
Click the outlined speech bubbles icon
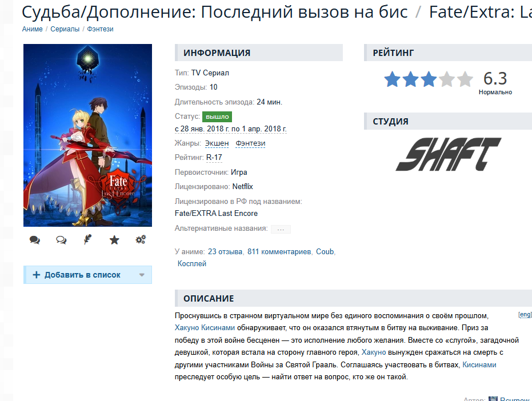pos(61,240)
